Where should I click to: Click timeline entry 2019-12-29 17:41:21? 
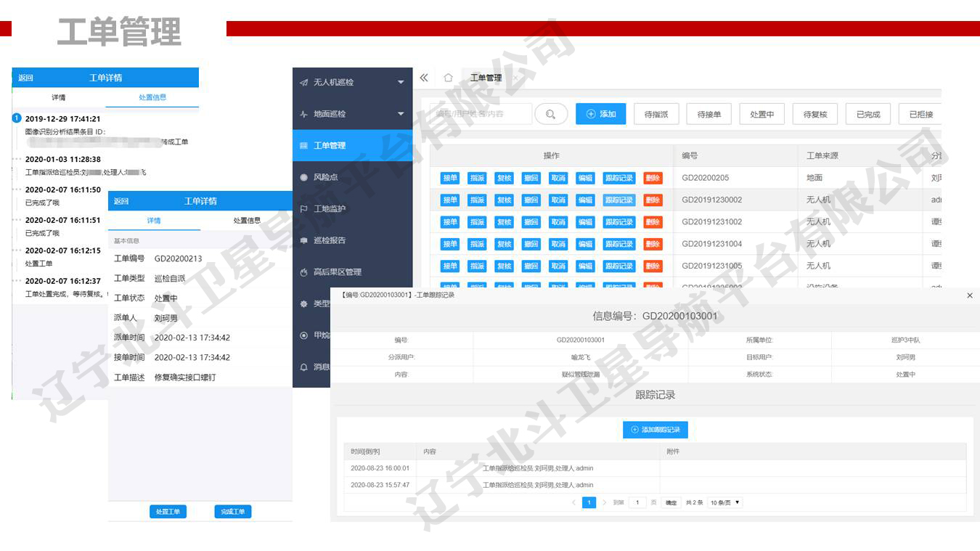62,119
